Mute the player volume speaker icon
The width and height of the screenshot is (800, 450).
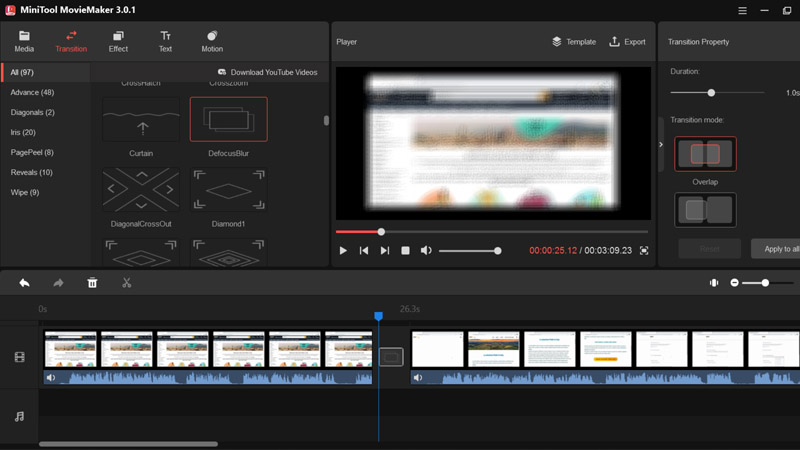point(426,251)
